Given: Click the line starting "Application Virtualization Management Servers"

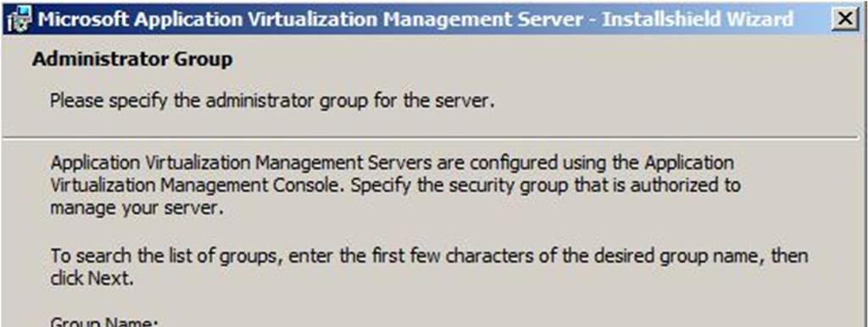Looking at the screenshot, I should (392, 163).
